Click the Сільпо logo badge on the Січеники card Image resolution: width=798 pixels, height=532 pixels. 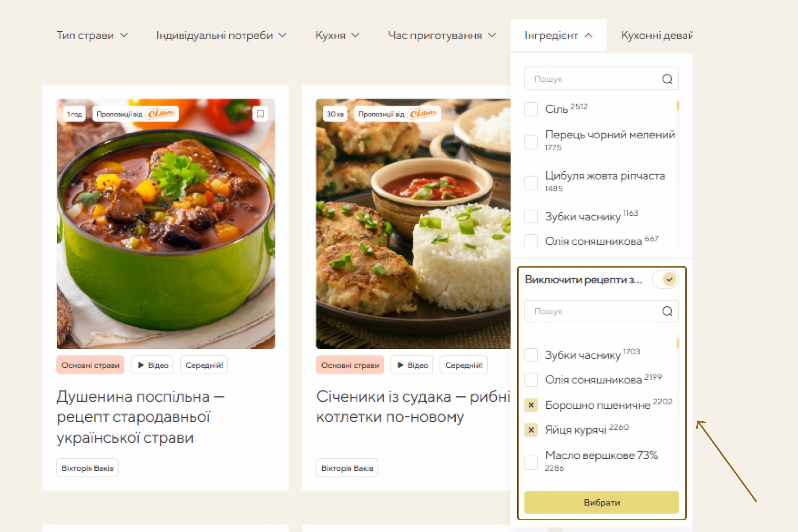[x=422, y=113]
